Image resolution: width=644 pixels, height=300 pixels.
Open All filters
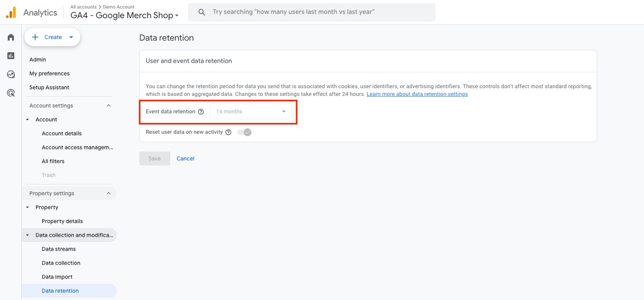pos(53,161)
